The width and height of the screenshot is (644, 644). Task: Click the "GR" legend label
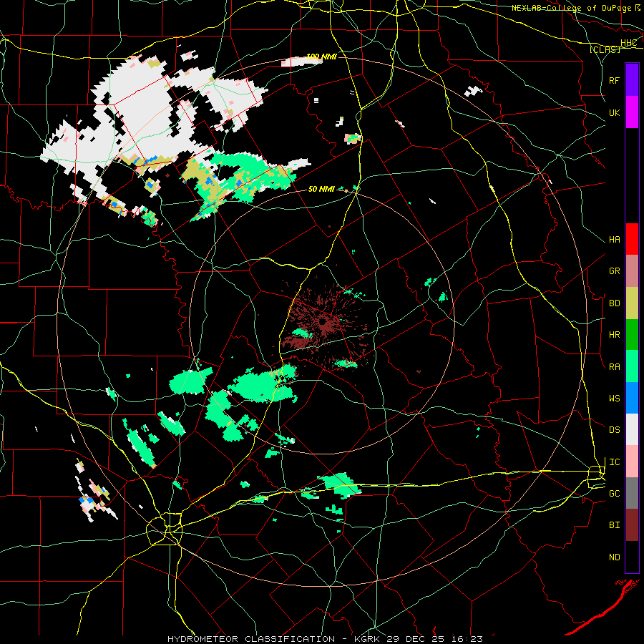pos(614,271)
